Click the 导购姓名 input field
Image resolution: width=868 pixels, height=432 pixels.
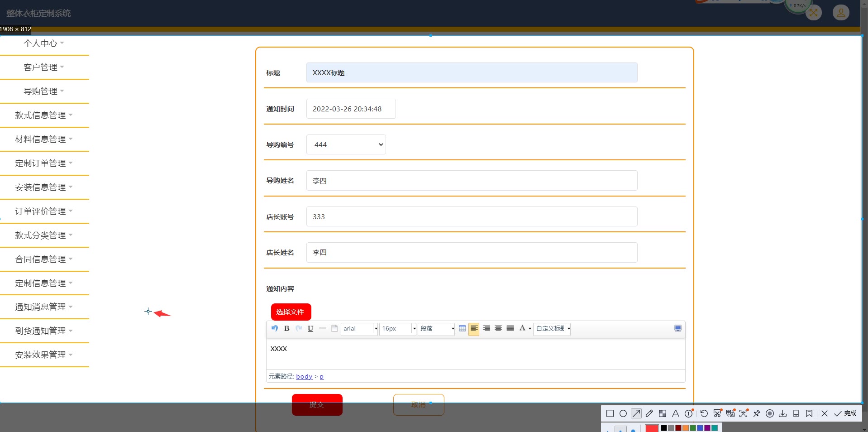(x=472, y=181)
